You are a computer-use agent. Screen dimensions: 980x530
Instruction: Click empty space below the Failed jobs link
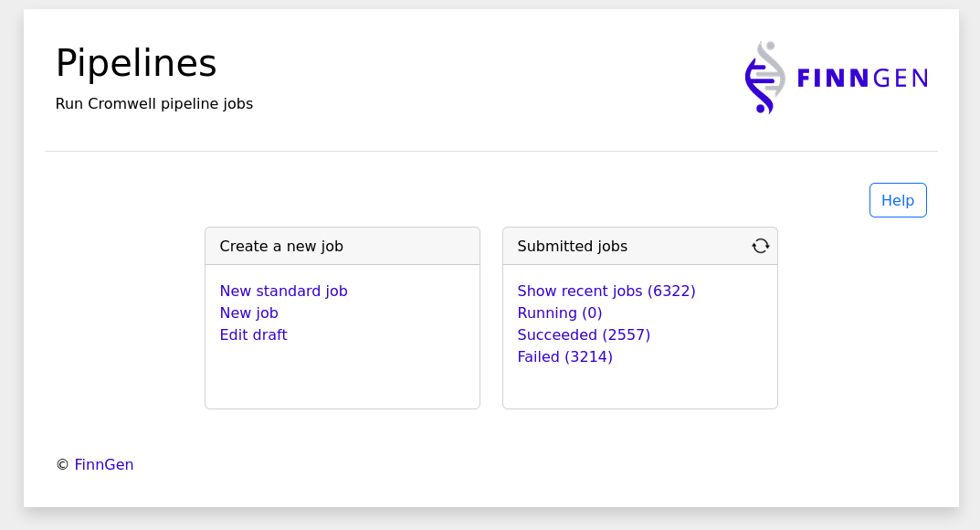click(x=639, y=386)
